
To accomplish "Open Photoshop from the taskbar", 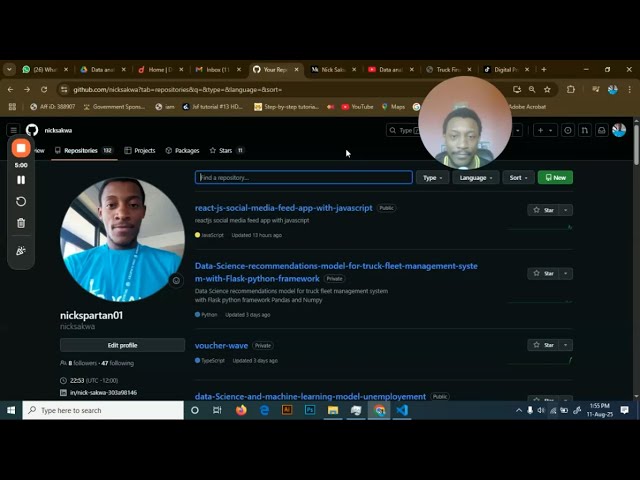I will 310,410.
